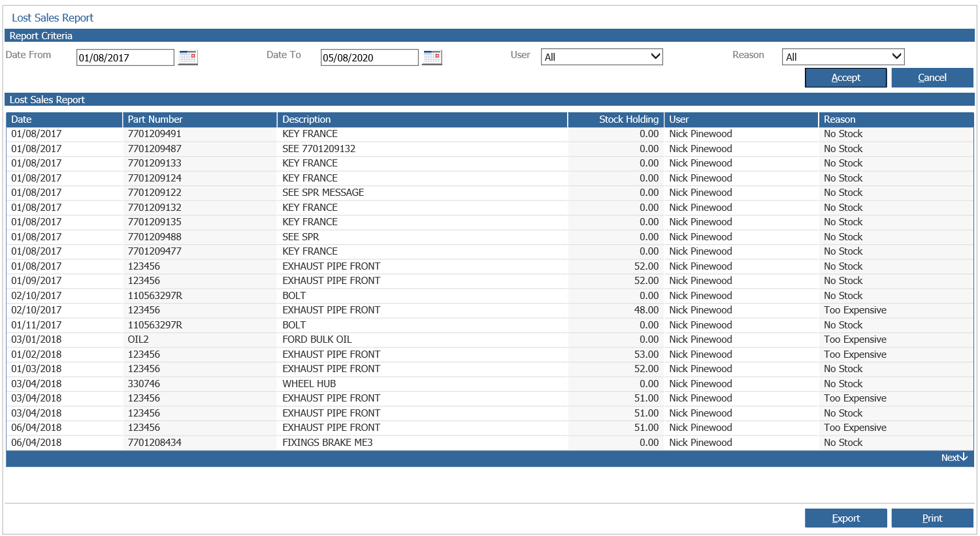This screenshot has height=536, width=980.
Task: Click stock holding value 53.00
Action: point(646,355)
